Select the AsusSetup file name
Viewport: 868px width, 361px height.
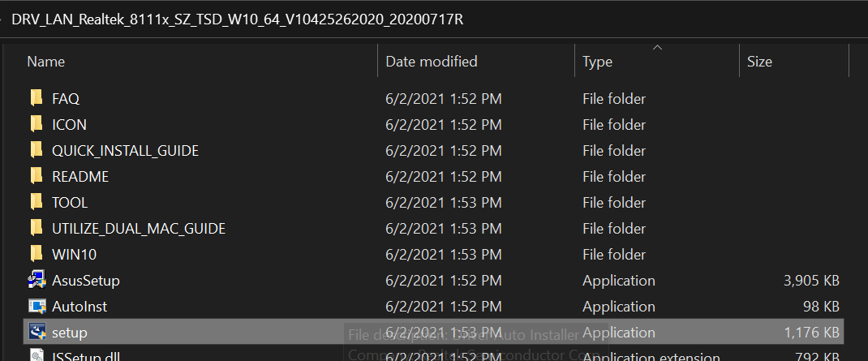tap(85, 281)
